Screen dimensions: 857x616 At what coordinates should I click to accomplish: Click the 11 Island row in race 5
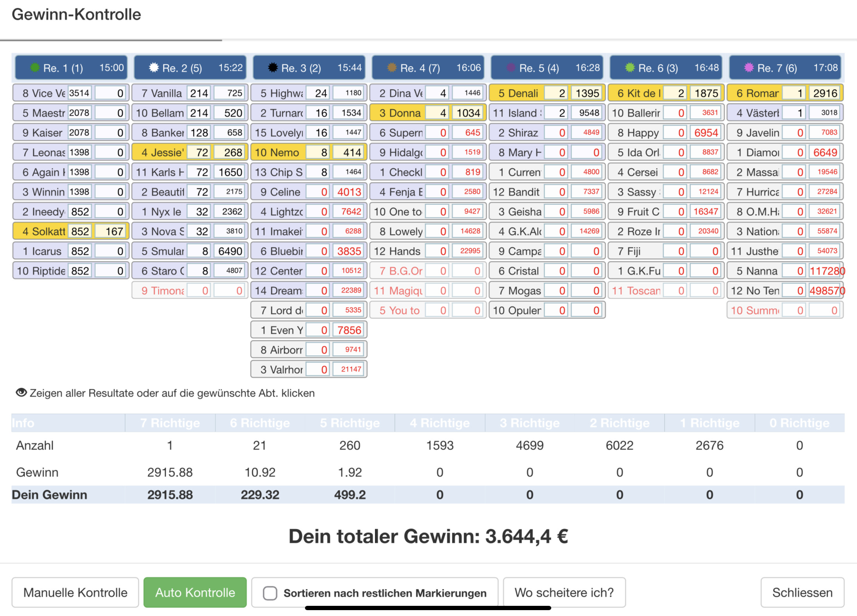[x=547, y=113]
